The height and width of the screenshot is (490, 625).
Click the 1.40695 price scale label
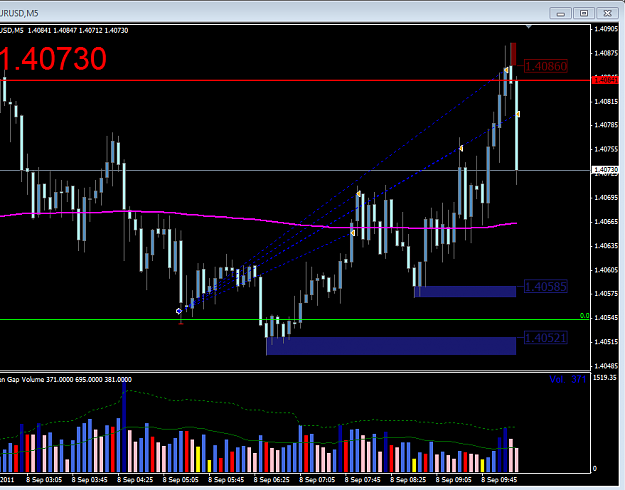606,197
